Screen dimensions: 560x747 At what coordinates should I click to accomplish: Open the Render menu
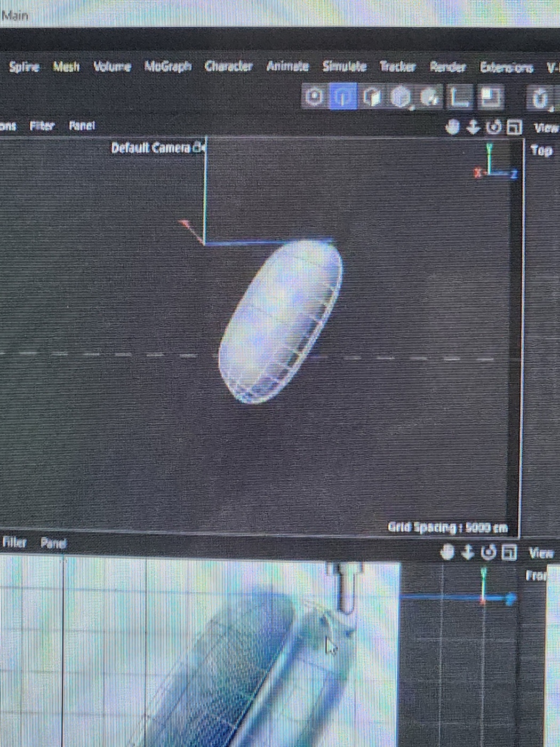click(448, 67)
